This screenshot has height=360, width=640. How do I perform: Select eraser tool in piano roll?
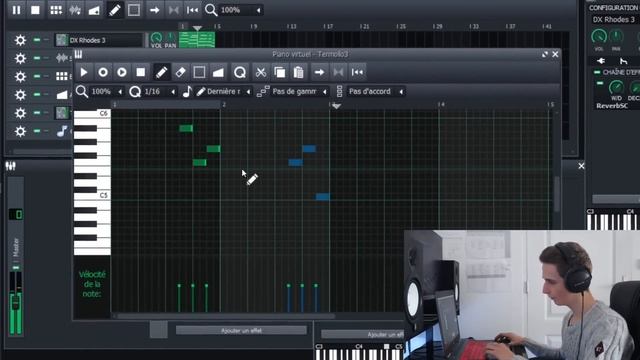pyautogui.click(x=180, y=72)
